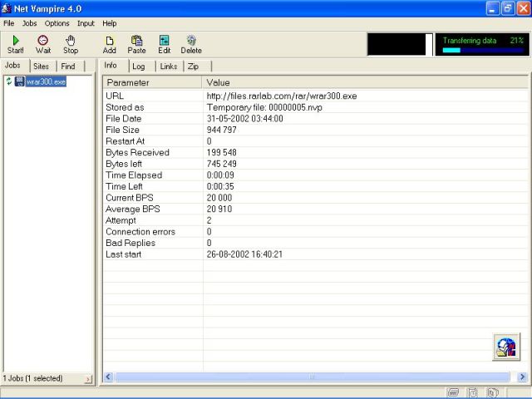
Task: Click the Time Left value 0:00:35
Action: click(x=220, y=186)
